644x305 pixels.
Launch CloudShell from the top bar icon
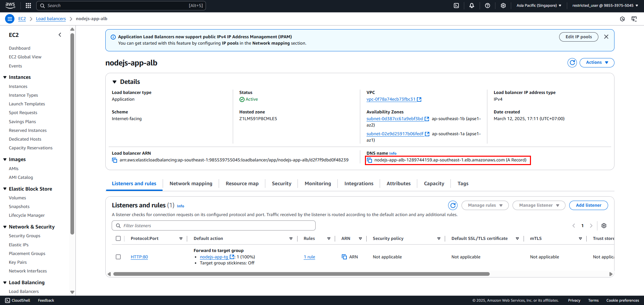pyautogui.click(x=456, y=5)
